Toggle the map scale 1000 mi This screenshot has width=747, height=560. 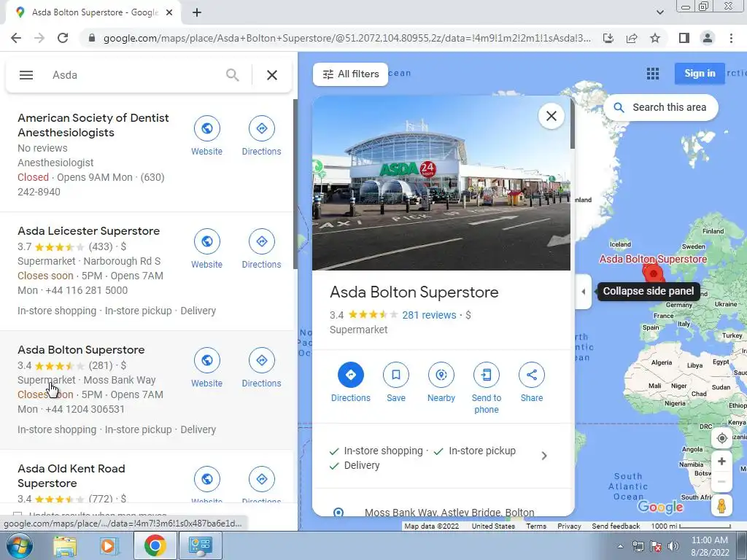click(691, 526)
